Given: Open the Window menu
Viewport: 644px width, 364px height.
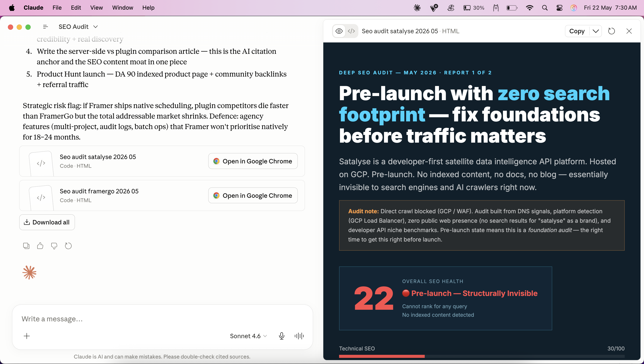Looking at the screenshot, I should (x=122, y=8).
